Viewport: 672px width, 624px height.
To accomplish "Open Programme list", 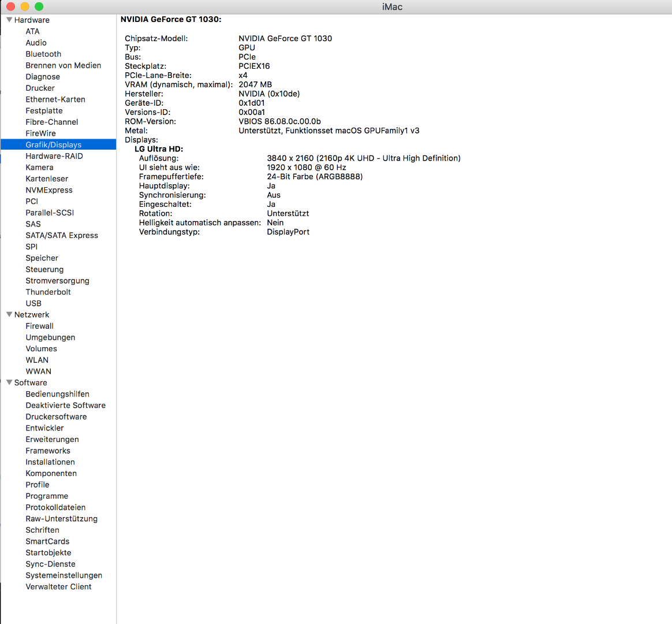I will (x=47, y=496).
